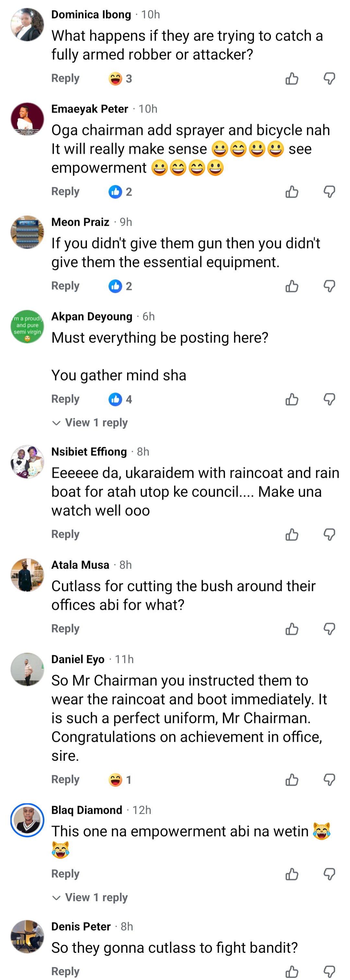The image size is (350, 980).
Task: Open Blaq Diamond's profile picture
Action: pos(27,821)
